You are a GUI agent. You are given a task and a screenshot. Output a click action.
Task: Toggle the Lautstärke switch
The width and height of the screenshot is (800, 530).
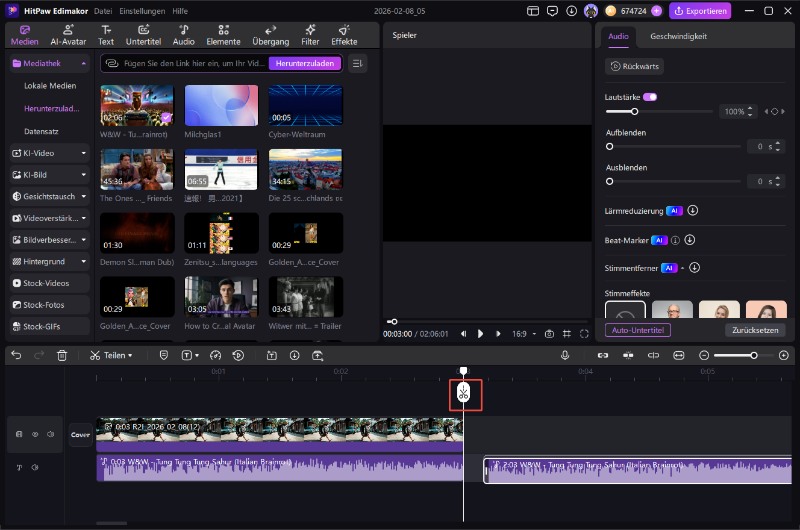point(650,97)
